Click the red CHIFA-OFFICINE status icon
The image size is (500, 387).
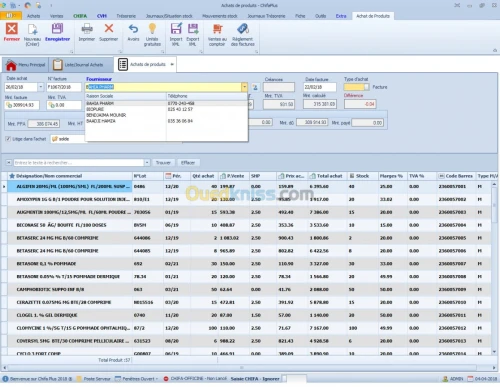tap(166, 379)
